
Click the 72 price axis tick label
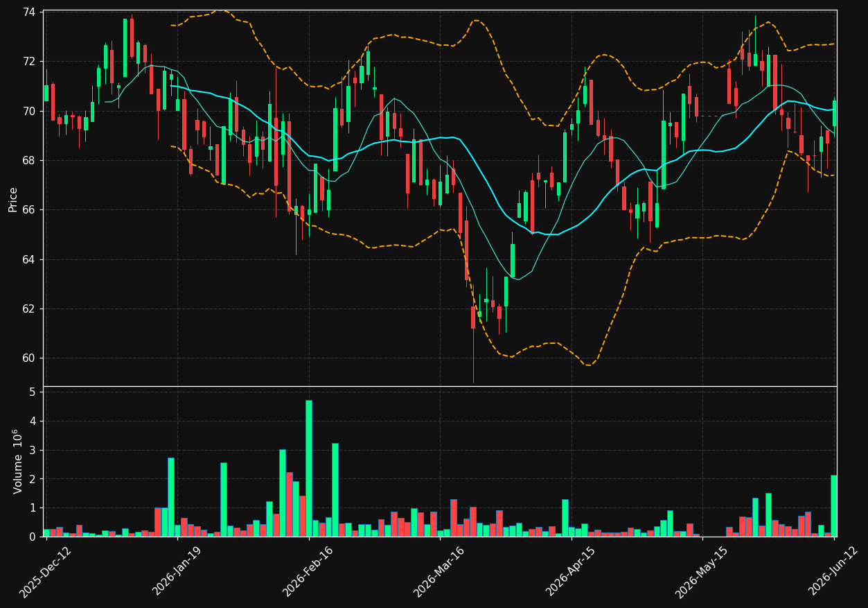coord(30,62)
